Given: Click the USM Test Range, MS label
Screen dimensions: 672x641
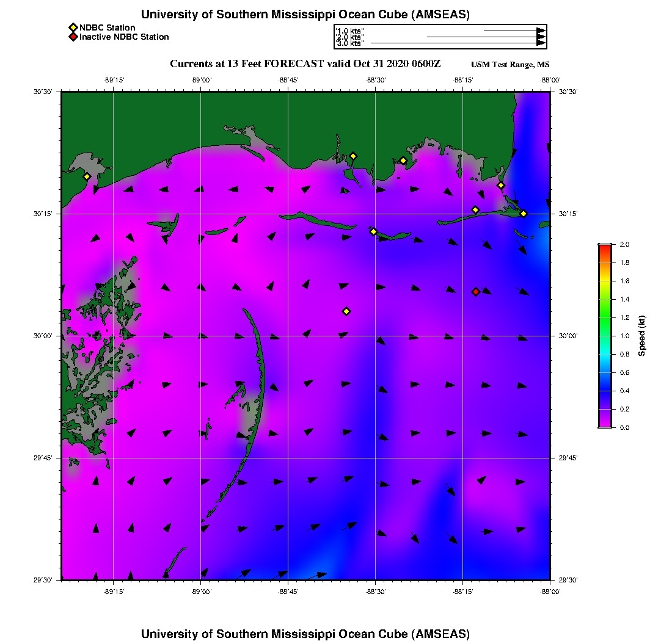Looking at the screenshot, I should [x=510, y=65].
